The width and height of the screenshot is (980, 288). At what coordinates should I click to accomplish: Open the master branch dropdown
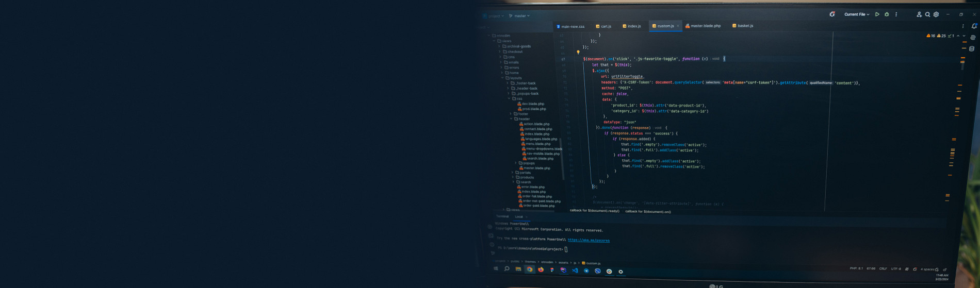pos(519,16)
